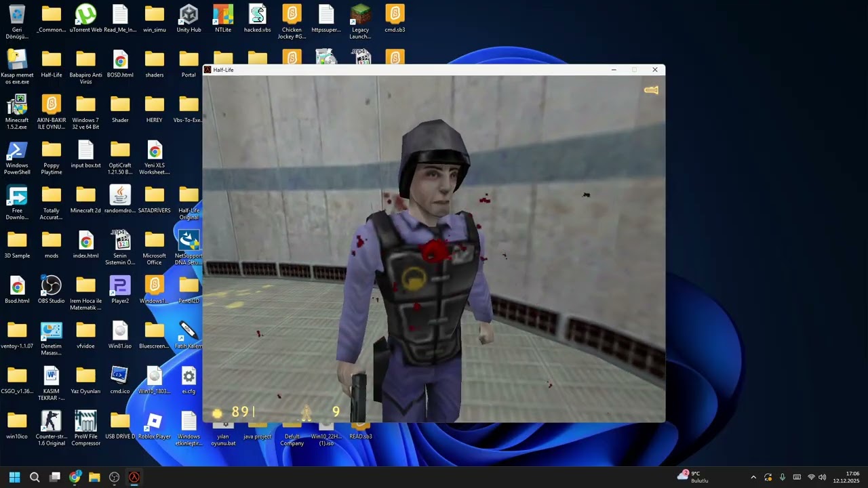Select the Bsod.html Chrome file
This screenshot has height=488, width=868.
[17, 290]
